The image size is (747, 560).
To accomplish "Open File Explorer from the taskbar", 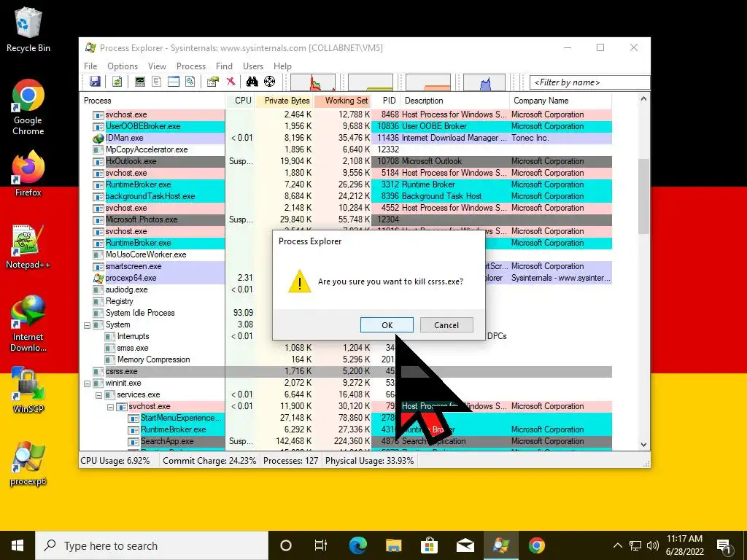I will coord(393,545).
